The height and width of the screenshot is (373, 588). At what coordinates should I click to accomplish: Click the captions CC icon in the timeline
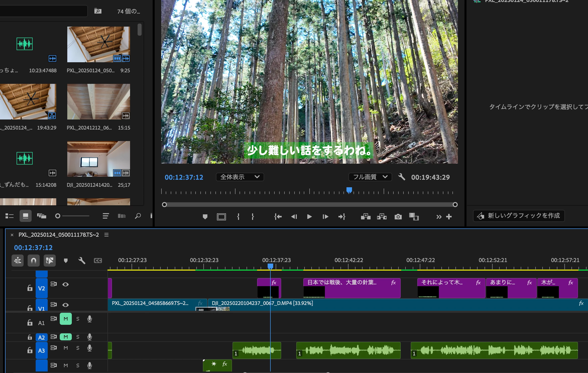pos(98,261)
